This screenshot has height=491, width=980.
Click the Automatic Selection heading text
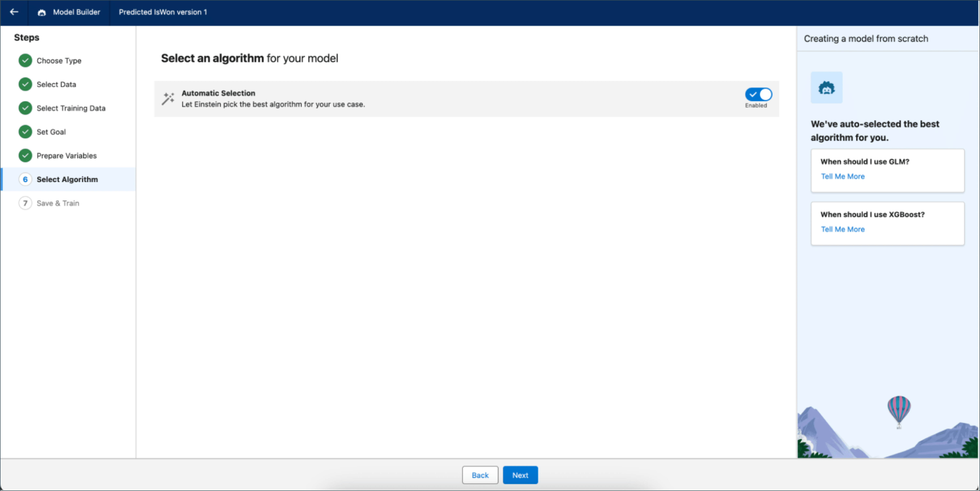[218, 93]
